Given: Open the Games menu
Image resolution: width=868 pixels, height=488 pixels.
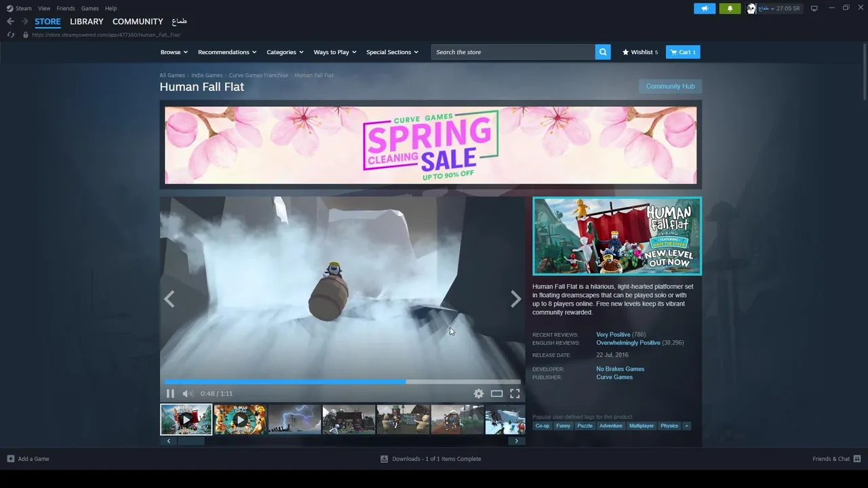Looking at the screenshot, I should [90, 8].
